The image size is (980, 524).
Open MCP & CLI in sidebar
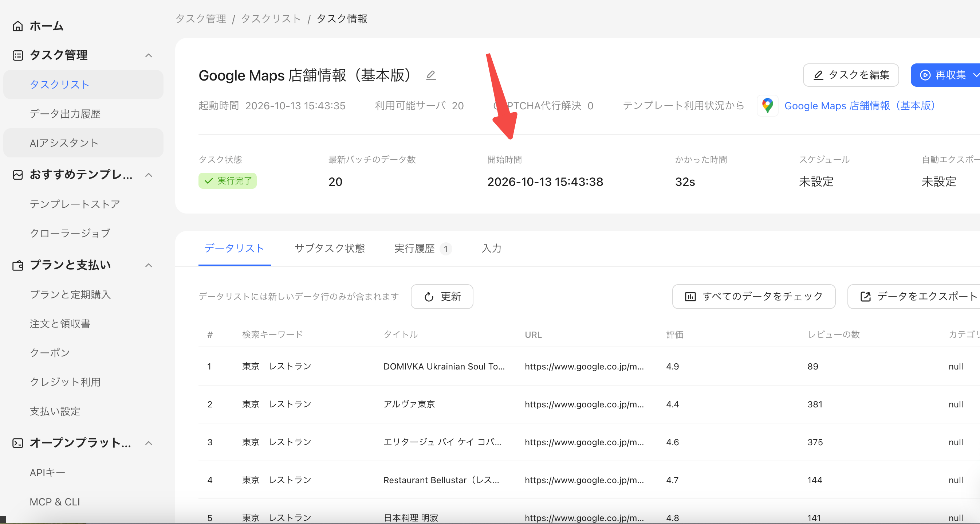point(83,502)
